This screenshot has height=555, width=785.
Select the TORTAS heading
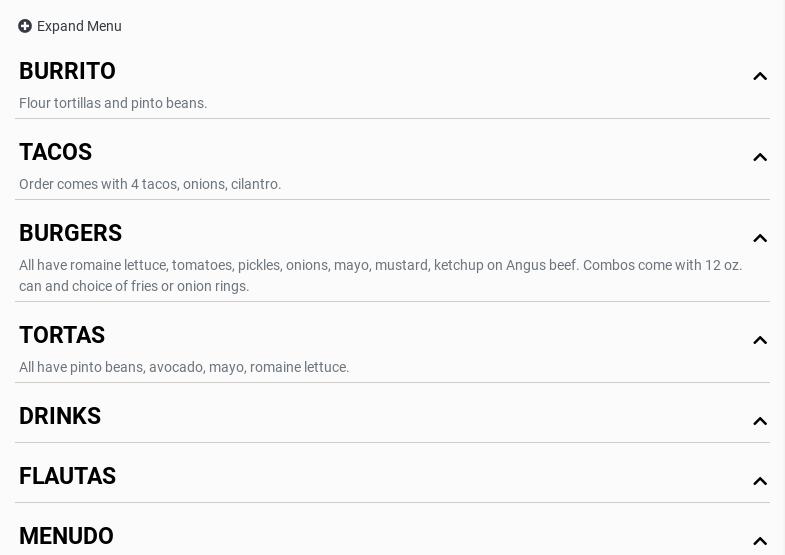click(x=62, y=335)
